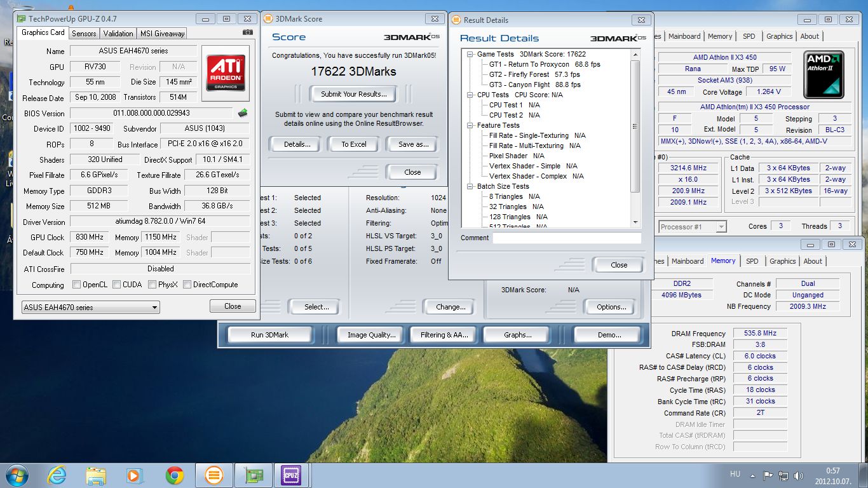Select the 'GT3 - Canyon Flight' row

point(534,85)
